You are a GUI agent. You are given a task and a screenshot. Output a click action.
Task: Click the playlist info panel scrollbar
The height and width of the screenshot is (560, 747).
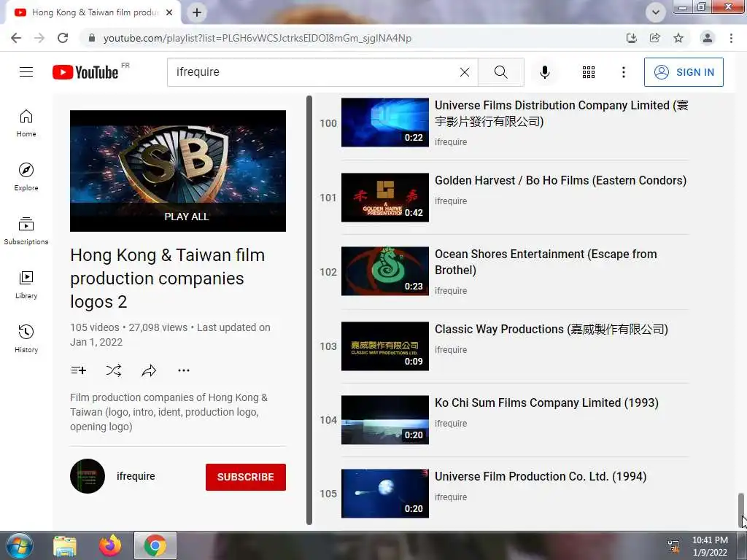pyautogui.click(x=309, y=310)
